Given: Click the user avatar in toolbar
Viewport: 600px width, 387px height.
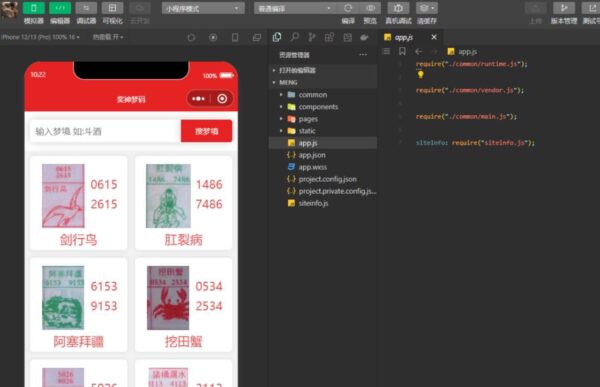Looking at the screenshot, I should 9,10.
